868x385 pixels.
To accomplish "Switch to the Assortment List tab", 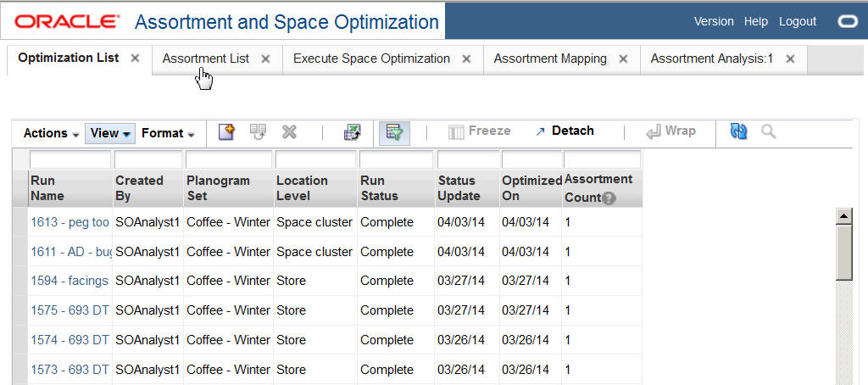I will (206, 59).
